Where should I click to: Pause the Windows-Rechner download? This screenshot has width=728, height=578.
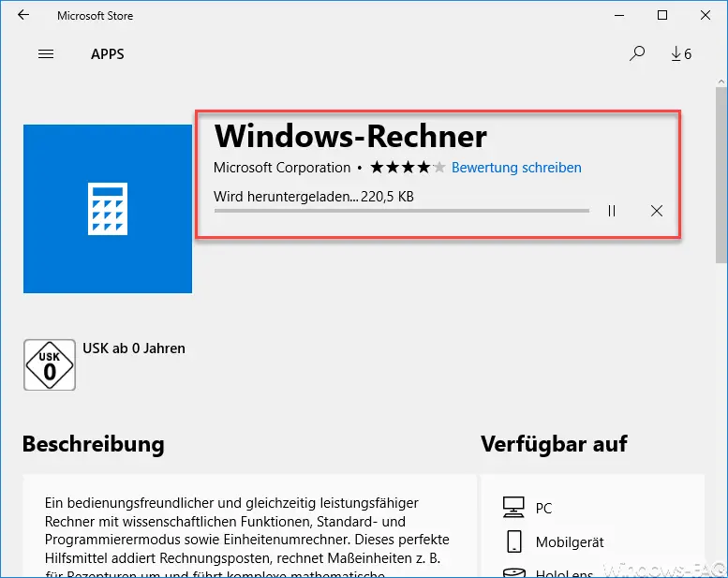coord(612,211)
